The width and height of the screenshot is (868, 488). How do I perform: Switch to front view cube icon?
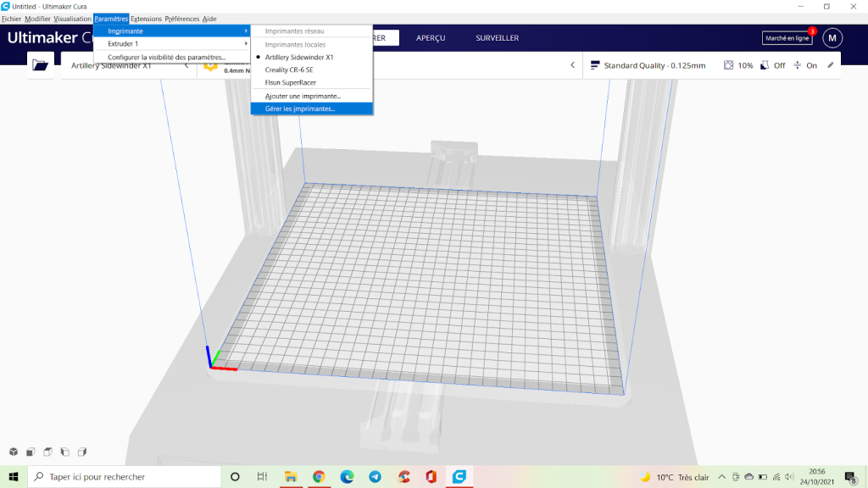(x=31, y=452)
